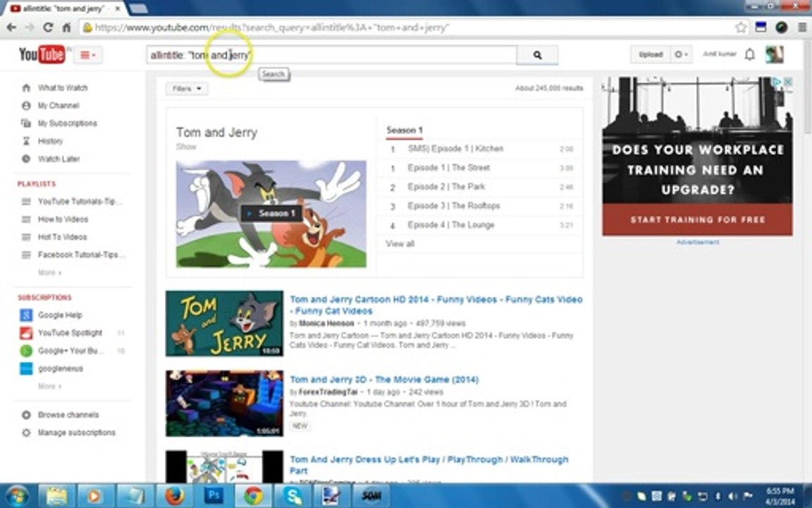812x508 pixels.
Task: Expand the Filters dropdown
Action: pos(187,89)
